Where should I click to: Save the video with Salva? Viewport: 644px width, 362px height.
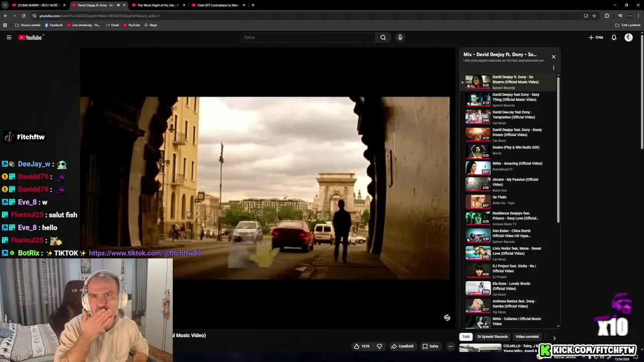(430, 346)
